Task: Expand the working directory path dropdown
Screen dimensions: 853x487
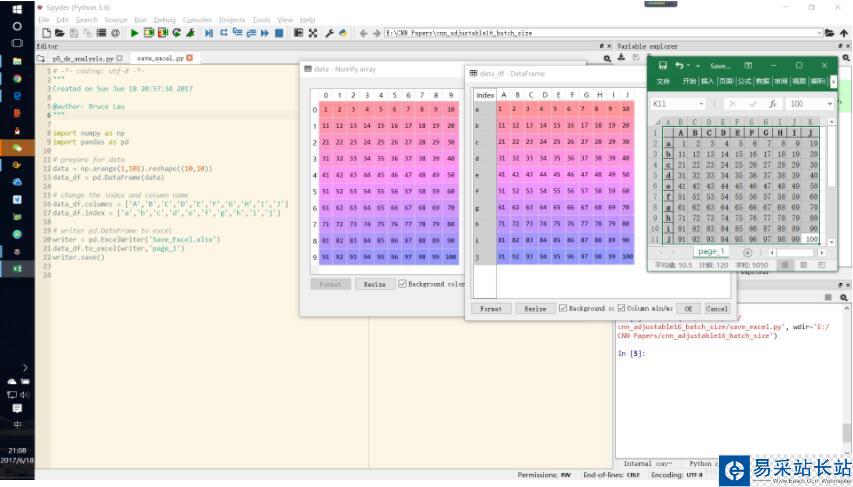Action: [817, 33]
